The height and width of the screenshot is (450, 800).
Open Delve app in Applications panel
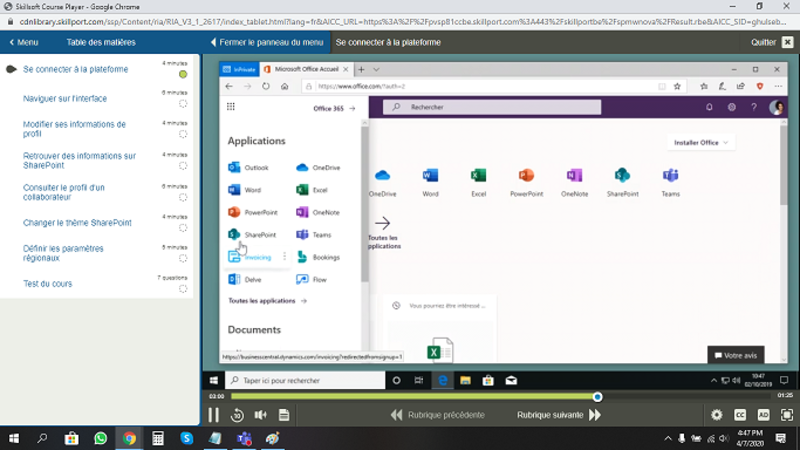click(244, 280)
